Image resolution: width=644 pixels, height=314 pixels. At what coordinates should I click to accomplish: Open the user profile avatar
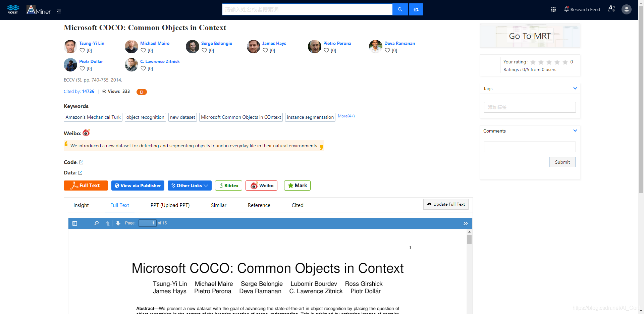626,9
